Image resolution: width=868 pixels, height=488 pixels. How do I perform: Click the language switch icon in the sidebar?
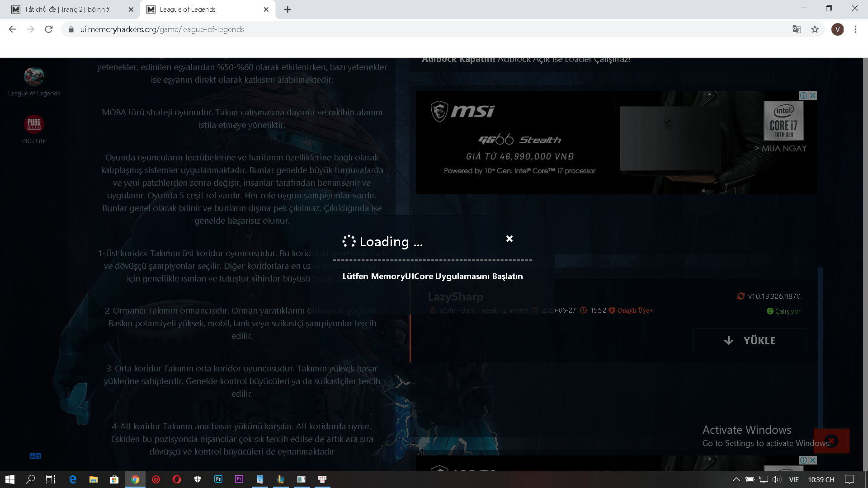tap(35, 456)
